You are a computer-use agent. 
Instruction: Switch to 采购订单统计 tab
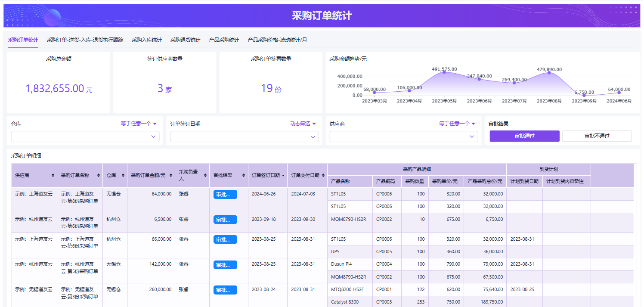[23, 40]
